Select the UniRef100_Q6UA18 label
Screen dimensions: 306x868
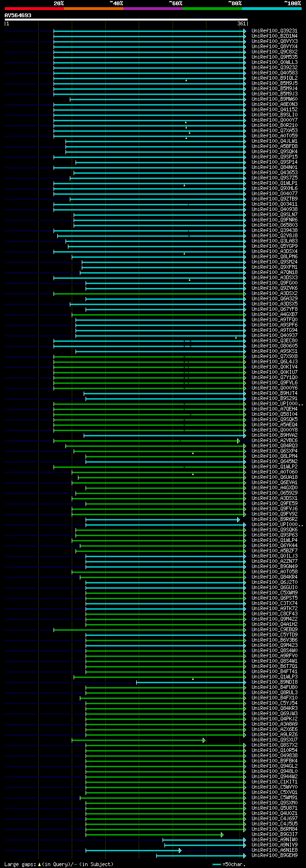274,477
